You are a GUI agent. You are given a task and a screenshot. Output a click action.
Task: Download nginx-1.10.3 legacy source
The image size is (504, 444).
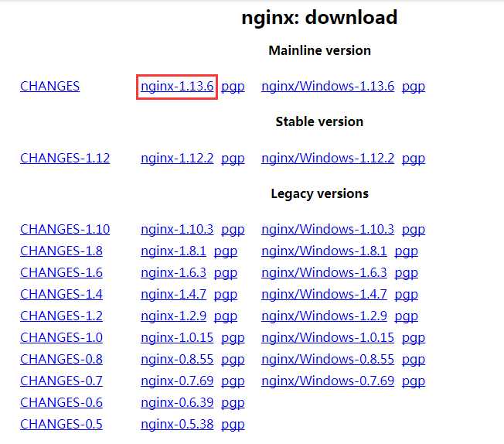pyautogui.click(x=177, y=230)
